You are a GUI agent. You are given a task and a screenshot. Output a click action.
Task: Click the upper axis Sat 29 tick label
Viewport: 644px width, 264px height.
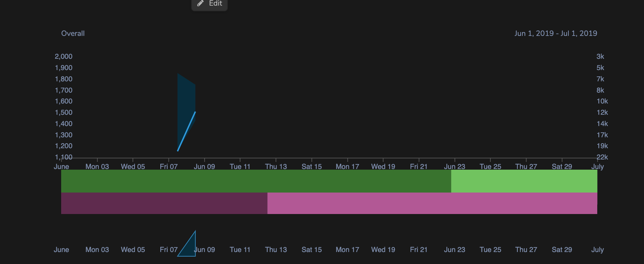(562, 166)
